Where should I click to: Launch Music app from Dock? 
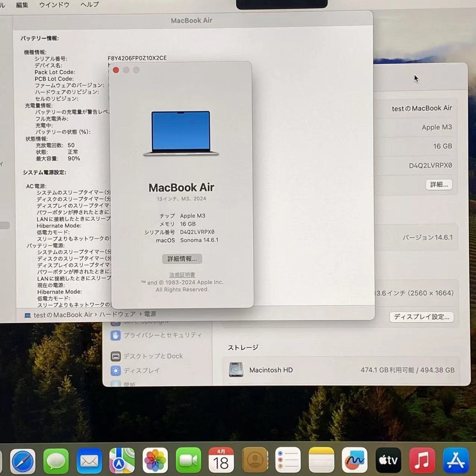click(x=422, y=461)
